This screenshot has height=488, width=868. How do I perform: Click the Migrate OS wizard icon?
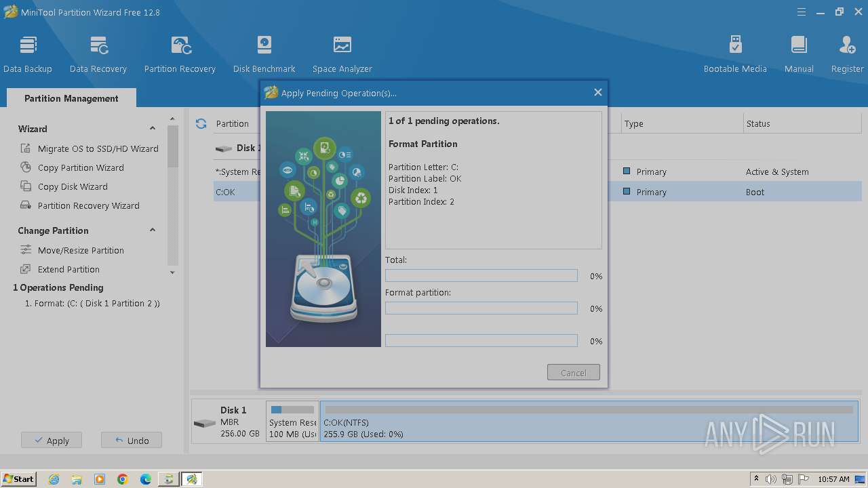[26, 148]
